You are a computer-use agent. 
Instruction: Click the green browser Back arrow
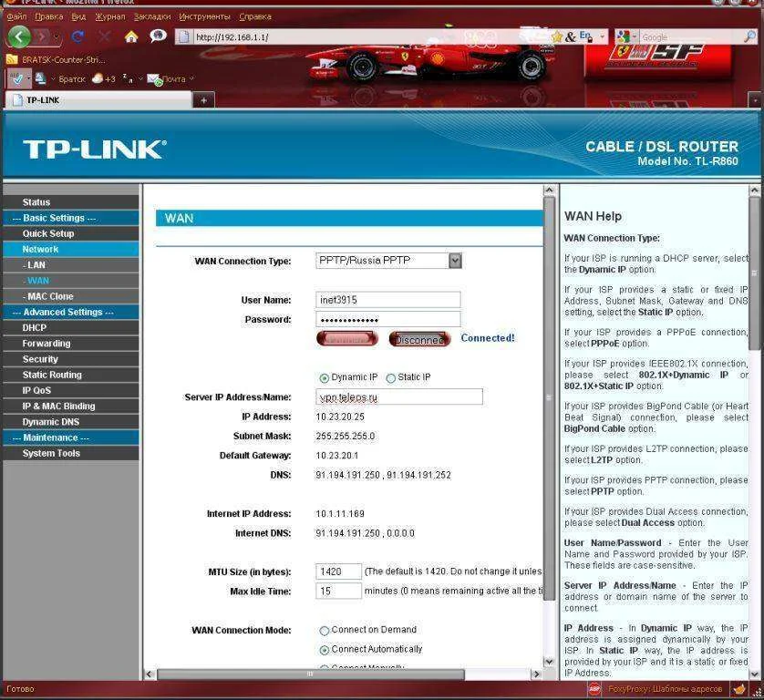(x=19, y=36)
